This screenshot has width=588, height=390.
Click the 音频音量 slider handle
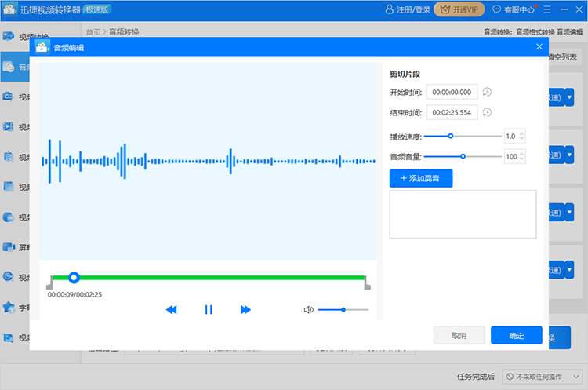pos(463,156)
